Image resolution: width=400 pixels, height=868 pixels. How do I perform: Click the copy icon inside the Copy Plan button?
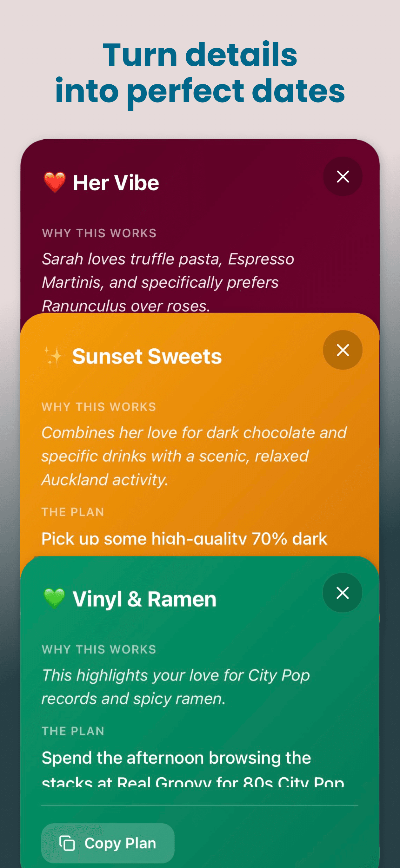coord(67,842)
